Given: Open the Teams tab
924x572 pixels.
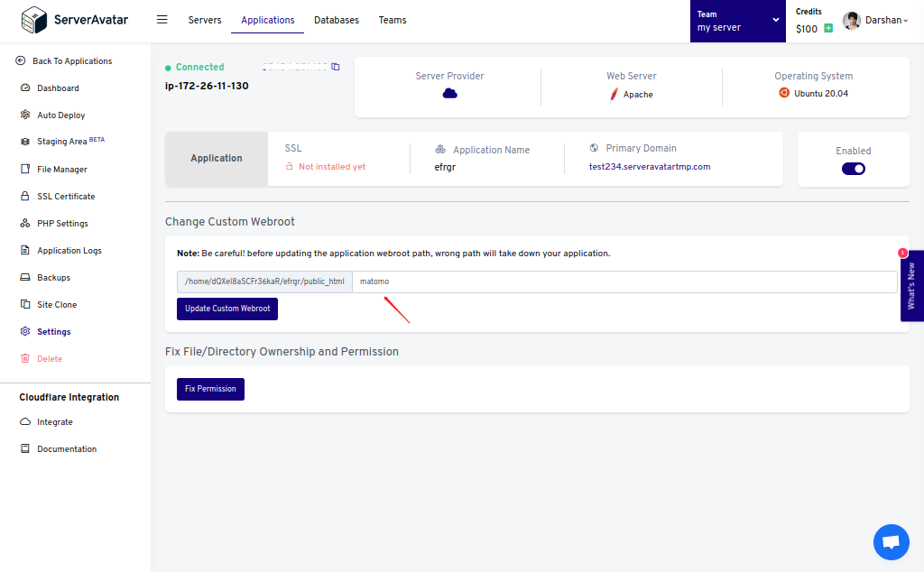Looking at the screenshot, I should [x=393, y=20].
